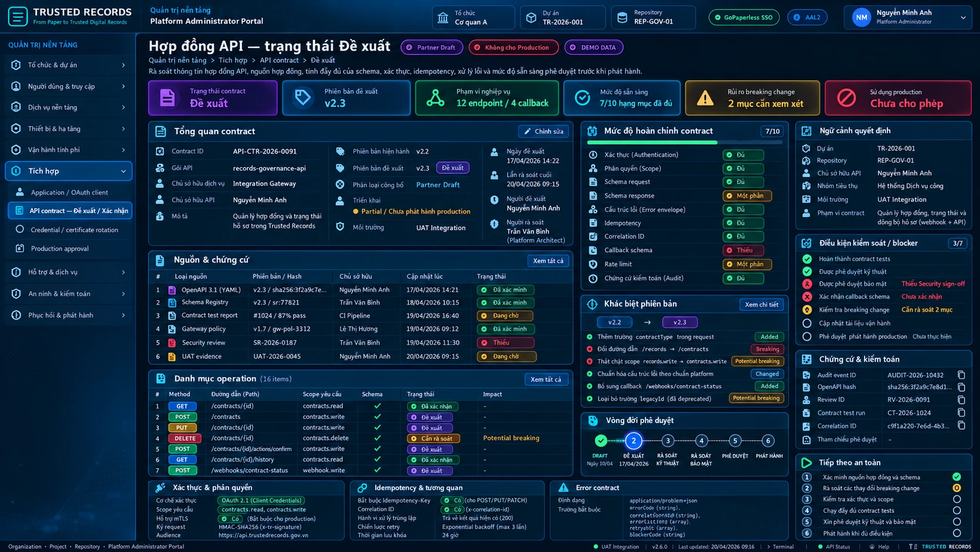This screenshot has height=552, width=980.
Task: Click the Dự án cube icon
Action: click(531, 18)
